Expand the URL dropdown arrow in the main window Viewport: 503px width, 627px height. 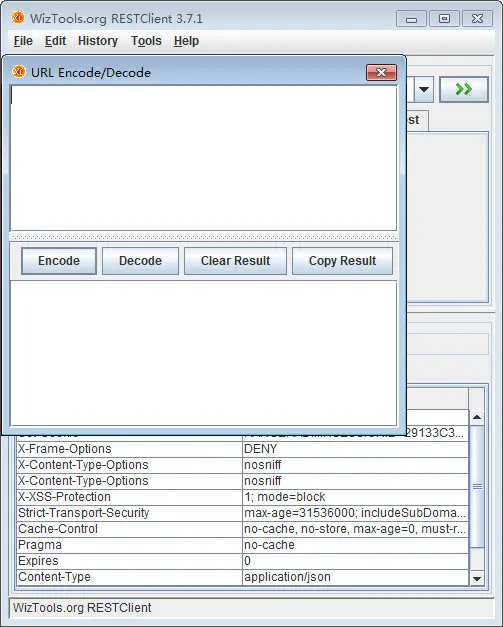[424, 89]
